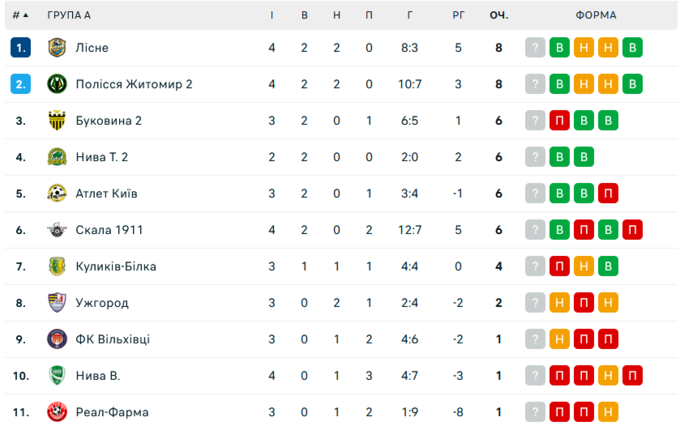The height and width of the screenshot is (430, 680).
Task: Open the Нива В. team link
Action: pyautogui.click(x=98, y=376)
